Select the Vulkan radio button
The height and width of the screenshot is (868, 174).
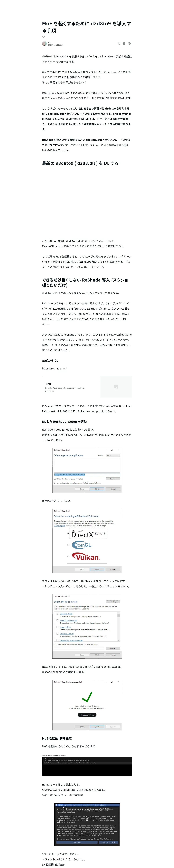[68, 556]
